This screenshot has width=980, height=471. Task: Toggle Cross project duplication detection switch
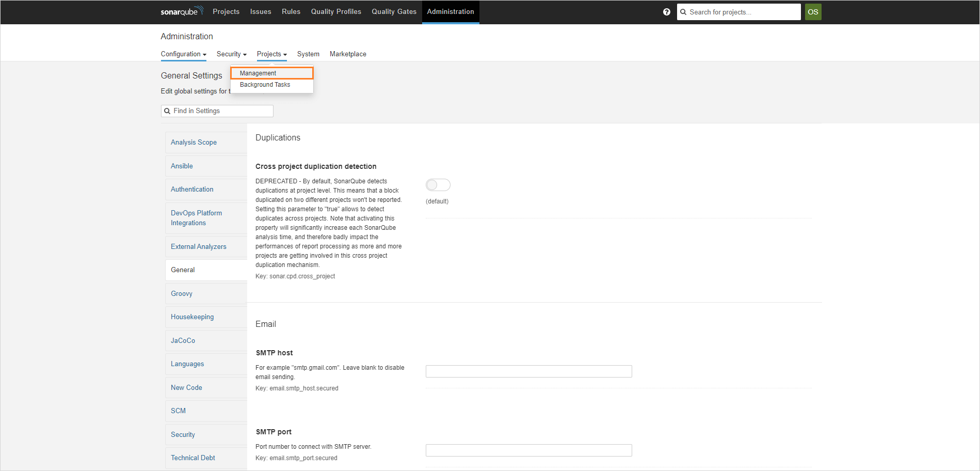[x=438, y=184]
